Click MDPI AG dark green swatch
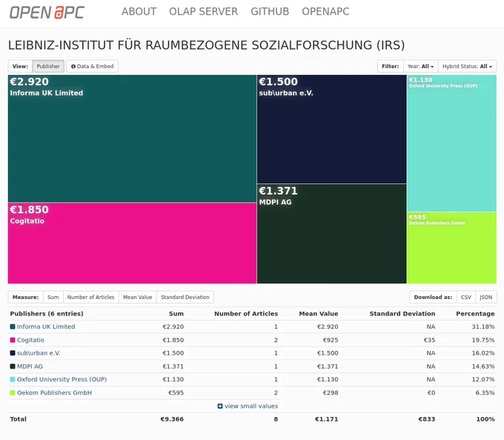The height and width of the screenshot is (440, 504). (x=13, y=367)
